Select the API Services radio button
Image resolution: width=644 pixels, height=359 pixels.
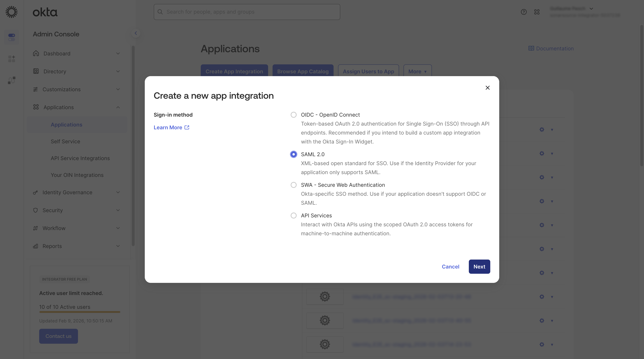[293, 216]
